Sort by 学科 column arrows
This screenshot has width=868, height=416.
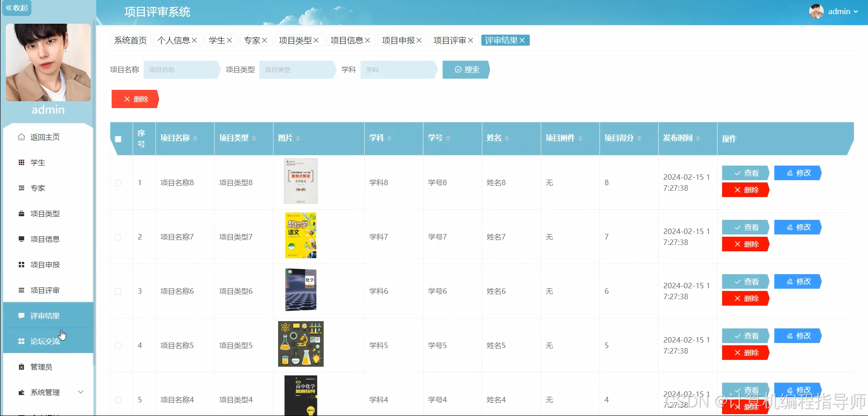[x=389, y=138]
